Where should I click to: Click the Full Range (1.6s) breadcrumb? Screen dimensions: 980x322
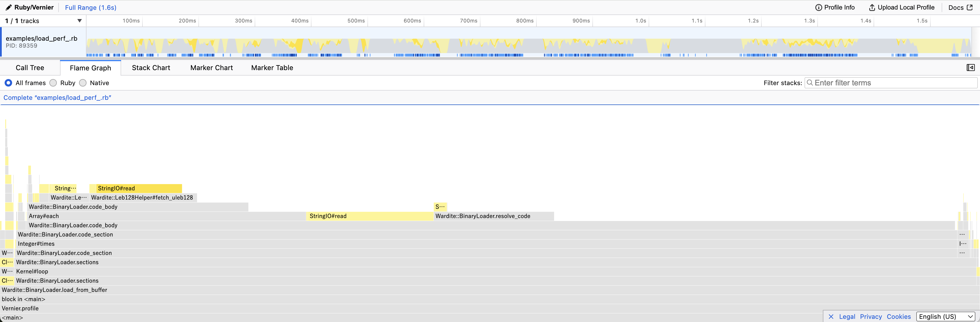click(x=91, y=8)
